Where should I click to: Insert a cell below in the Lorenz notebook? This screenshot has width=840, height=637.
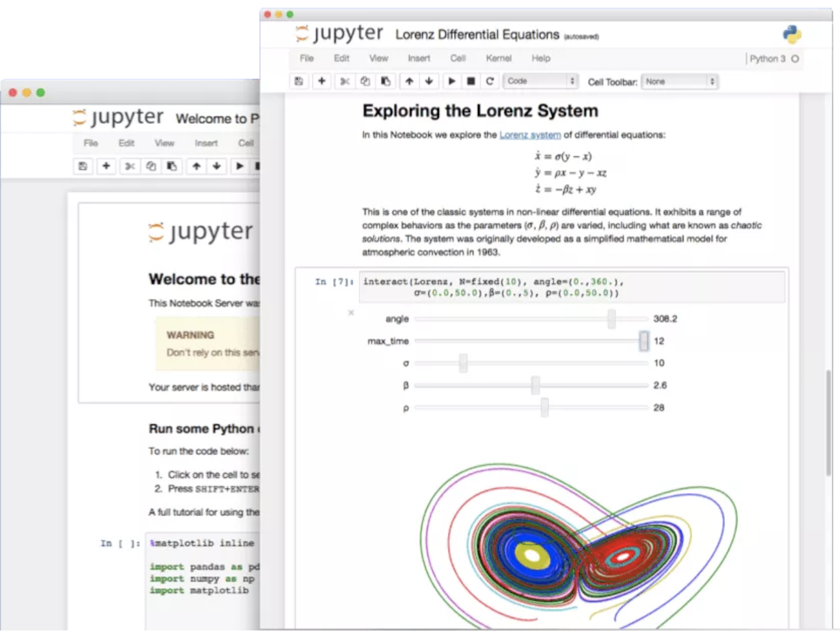[x=321, y=81]
